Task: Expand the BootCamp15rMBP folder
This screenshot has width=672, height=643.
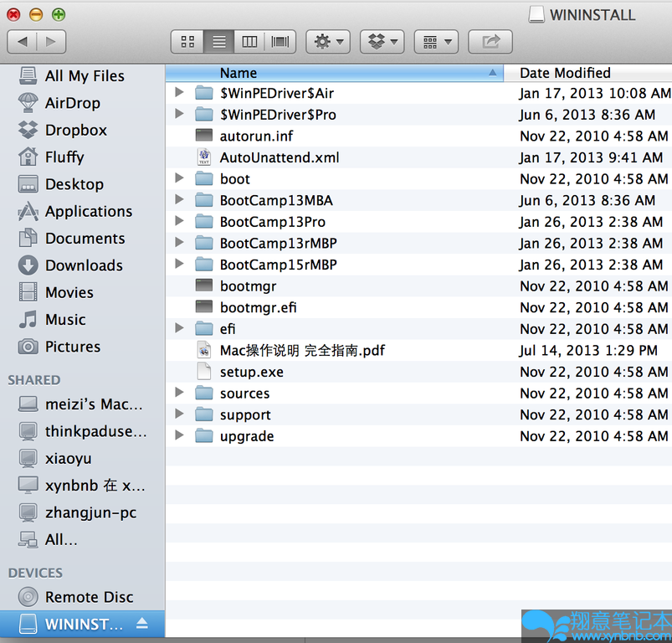Action: click(180, 264)
